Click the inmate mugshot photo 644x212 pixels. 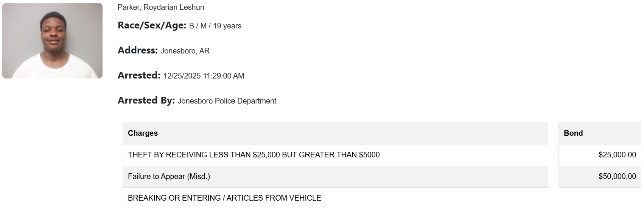click(x=52, y=41)
